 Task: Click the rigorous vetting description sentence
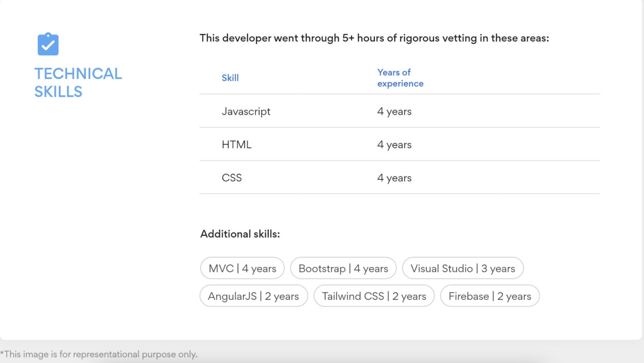tap(374, 38)
